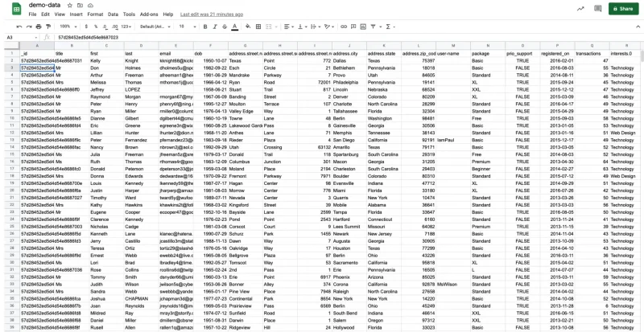The width and height of the screenshot is (644, 332).
Task: Click the cell containing 'IamPaul'
Action: (453, 140)
